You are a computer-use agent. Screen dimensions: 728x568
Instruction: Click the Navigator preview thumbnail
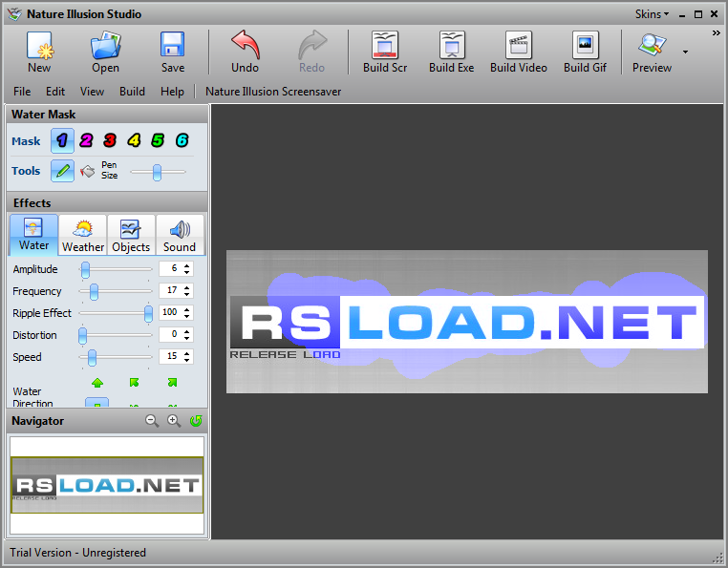pyautogui.click(x=107, y=485)
